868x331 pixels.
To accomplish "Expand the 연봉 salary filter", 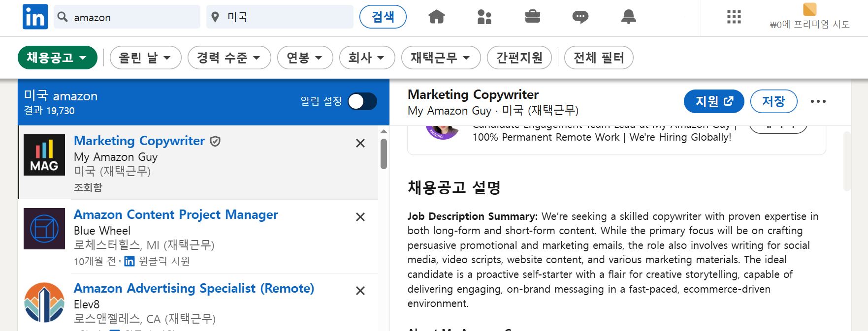I will pyautogui.click(x=305, y=58).
